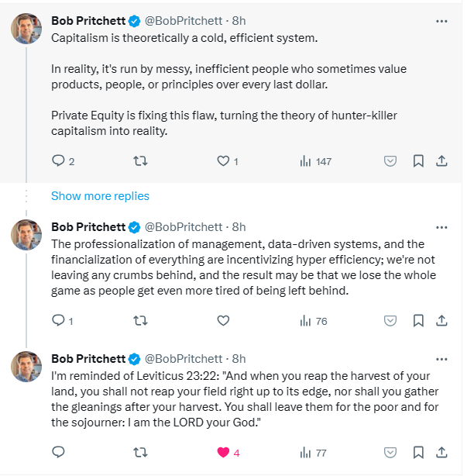
Task: Open more options on professionalization tweet
Action: point(441,227)
